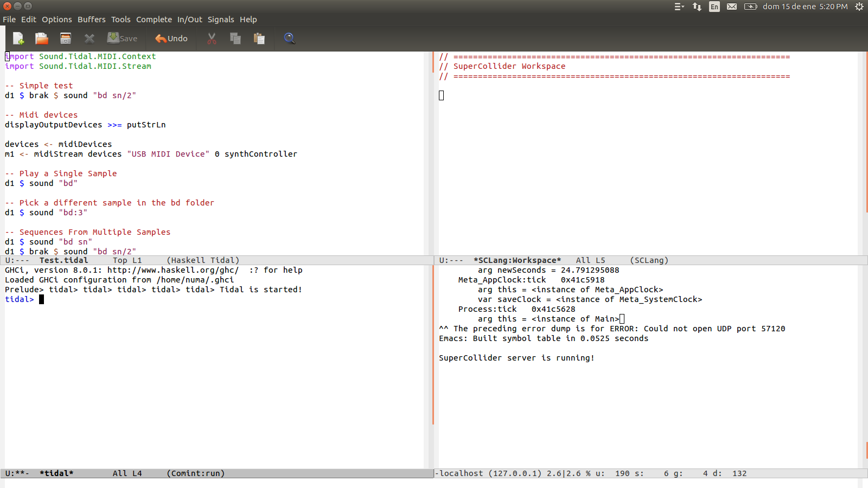
Task: Paste from clipboard toolbar icon
Action: [x=259, y=38]
